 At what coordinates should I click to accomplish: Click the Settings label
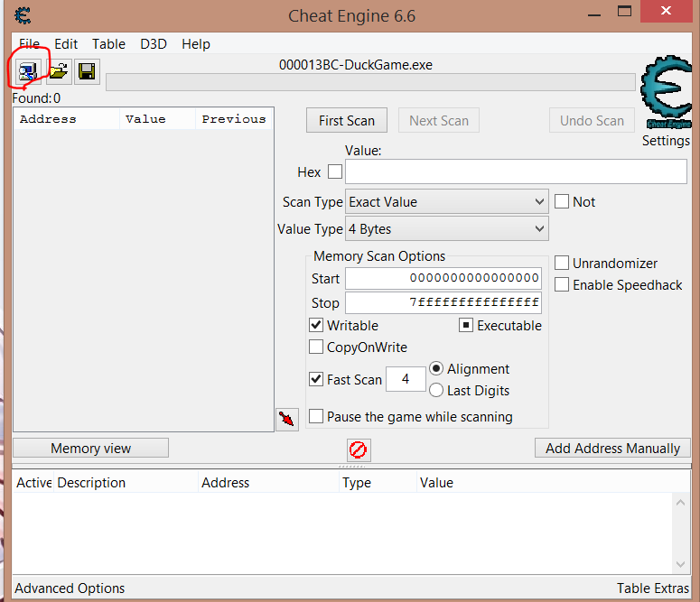click(666, 141)
